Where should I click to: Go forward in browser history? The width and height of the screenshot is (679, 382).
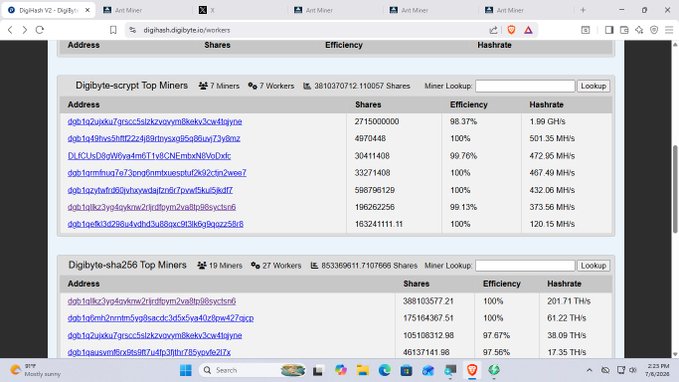[25, 30]
